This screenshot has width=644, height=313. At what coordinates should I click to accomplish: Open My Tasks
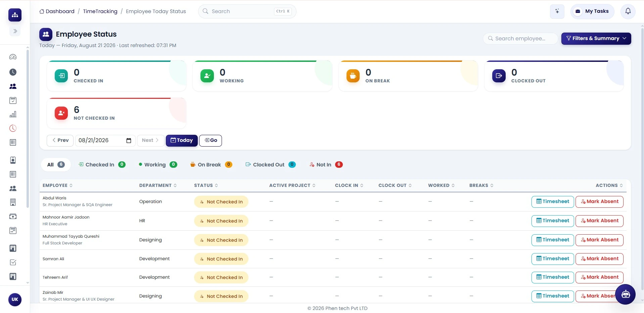pos(592,11)
